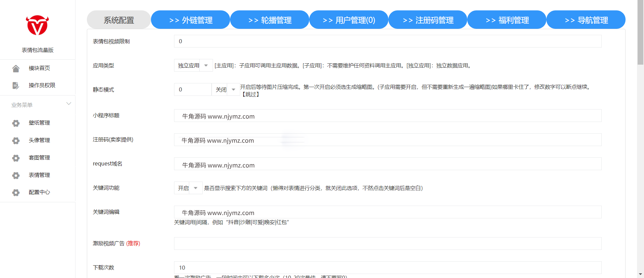Focus the request域名 input field

[x=388, y=164]
